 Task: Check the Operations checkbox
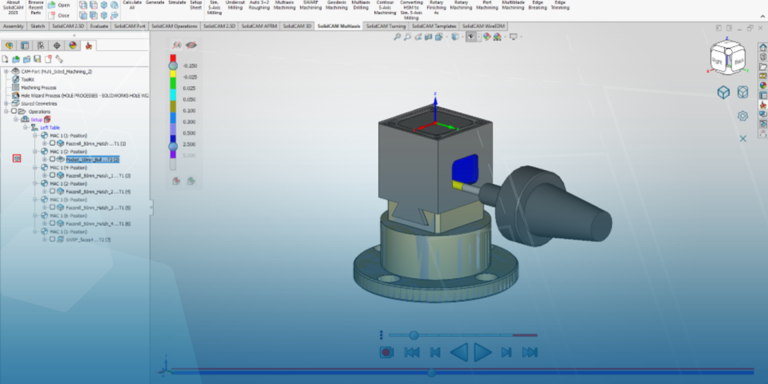(14, 112)
